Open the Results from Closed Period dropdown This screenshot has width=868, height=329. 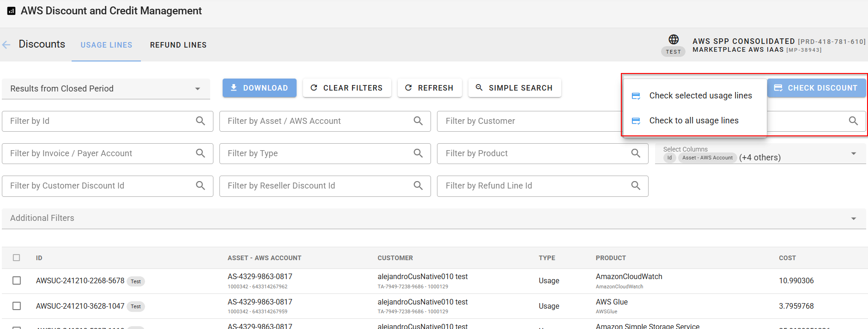(x=106, y=89)
